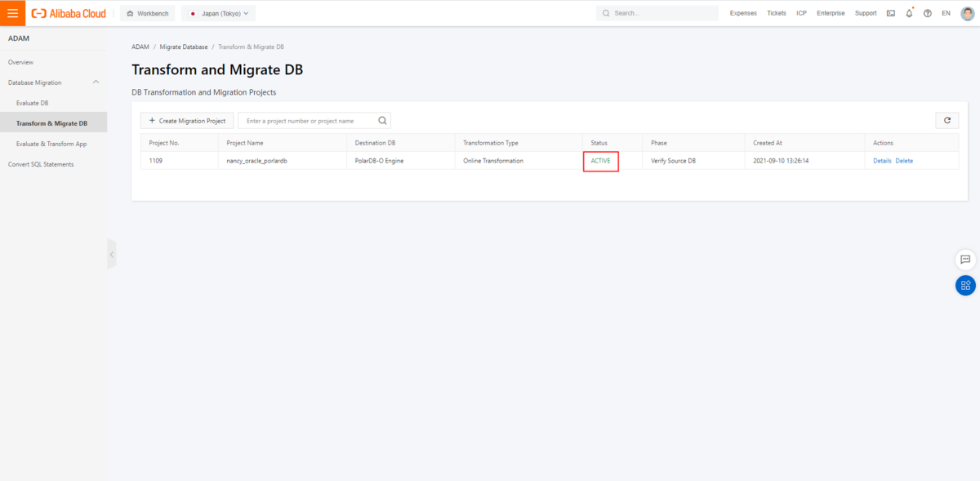Open Details for project 1109

coord(882,161)
